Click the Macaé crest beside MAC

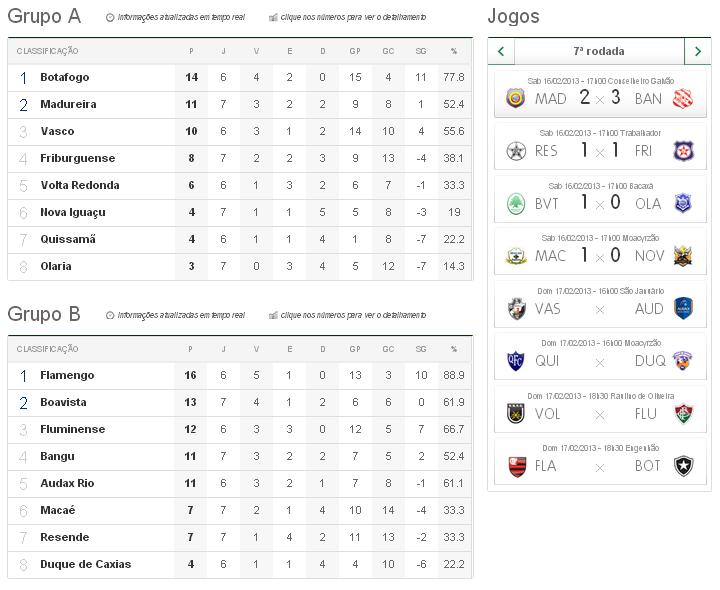(516, 256)
